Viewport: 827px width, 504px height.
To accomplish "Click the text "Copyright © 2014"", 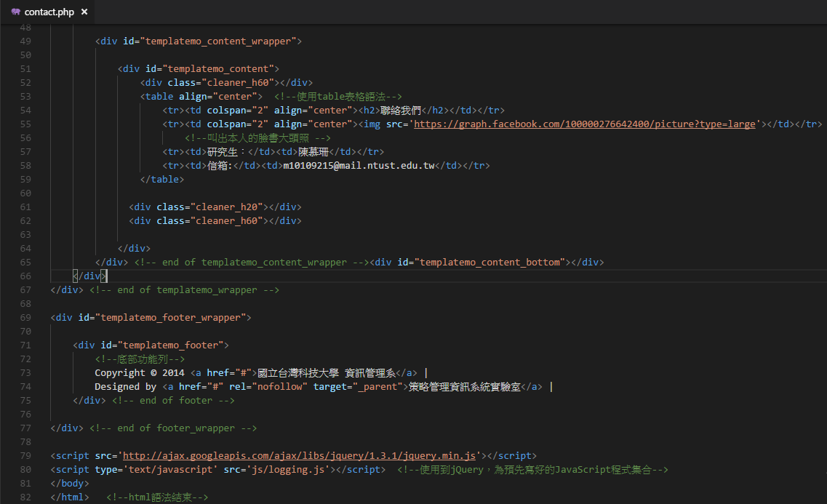I will [x=139, y=373].
